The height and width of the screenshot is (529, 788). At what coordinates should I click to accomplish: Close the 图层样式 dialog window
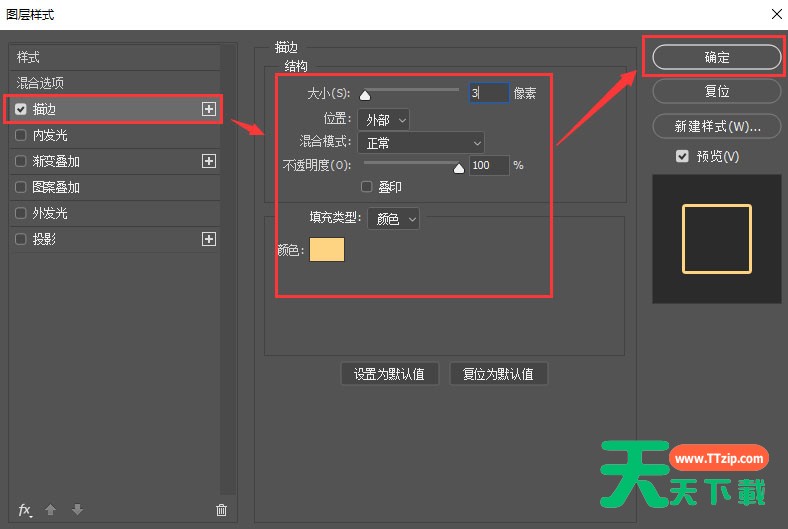[776, 14]
